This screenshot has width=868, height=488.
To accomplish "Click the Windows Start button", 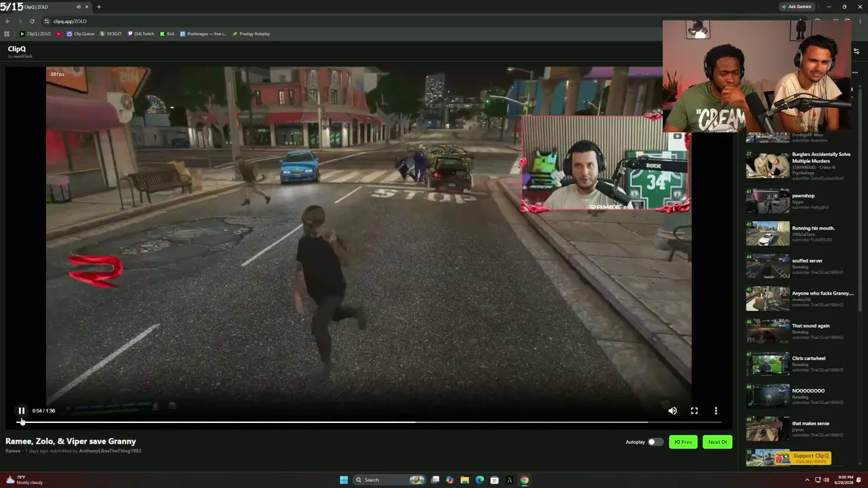I will (344, 480).
